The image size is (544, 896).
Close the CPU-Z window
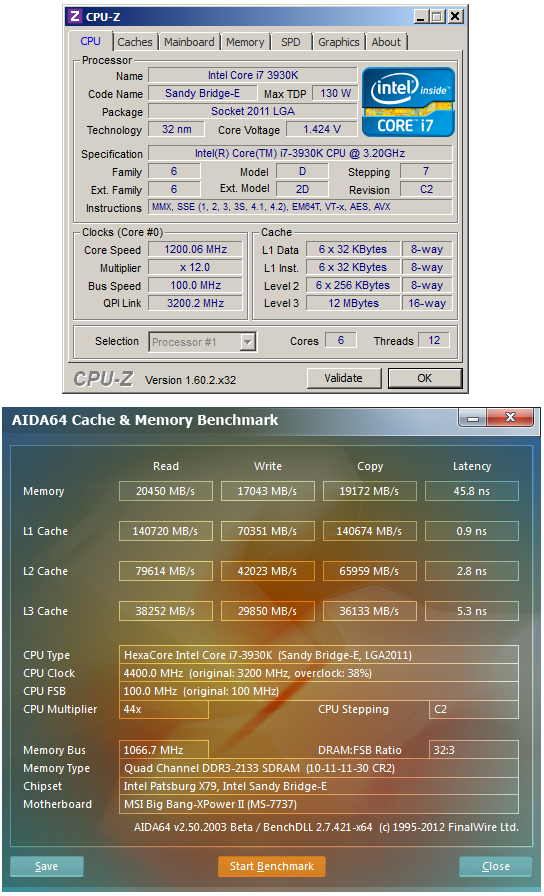coord(455,17)
